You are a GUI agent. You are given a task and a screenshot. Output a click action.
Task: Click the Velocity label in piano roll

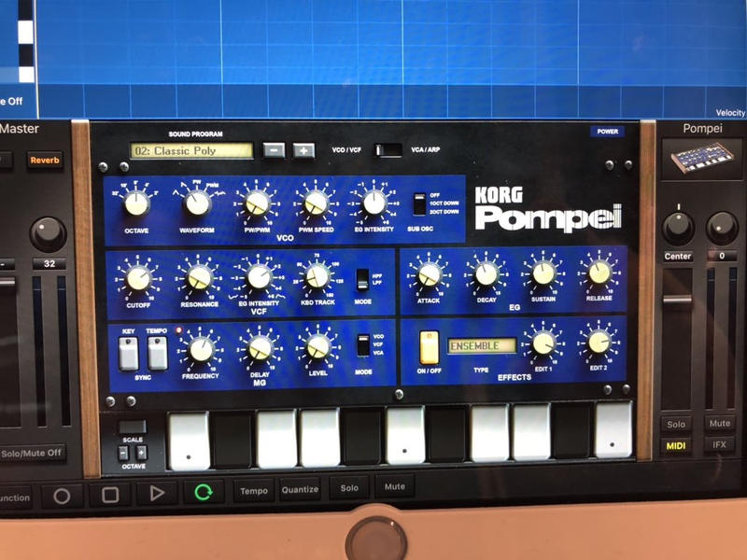(730, 112)
